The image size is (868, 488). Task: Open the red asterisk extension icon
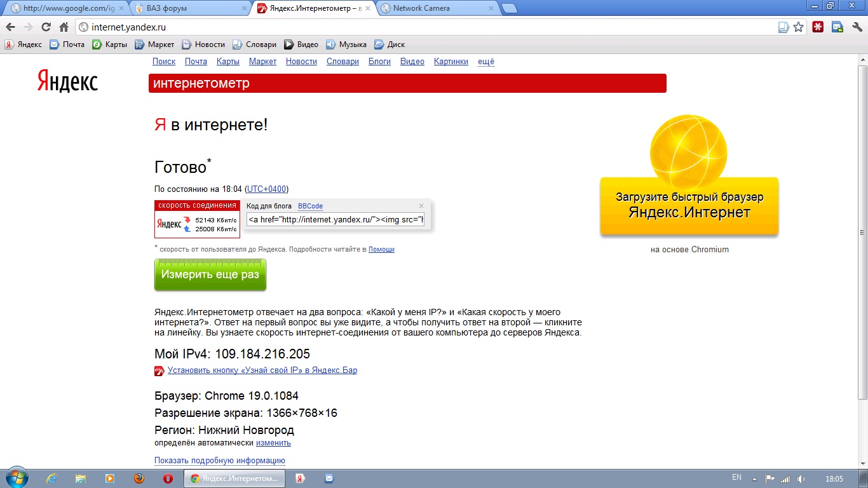pyautogui.click(x=818, y=27)
